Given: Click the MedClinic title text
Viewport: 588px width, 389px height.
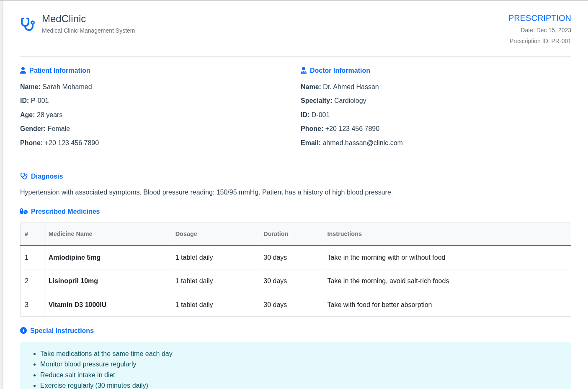Looking at the screenshot, I should [64, 19].
